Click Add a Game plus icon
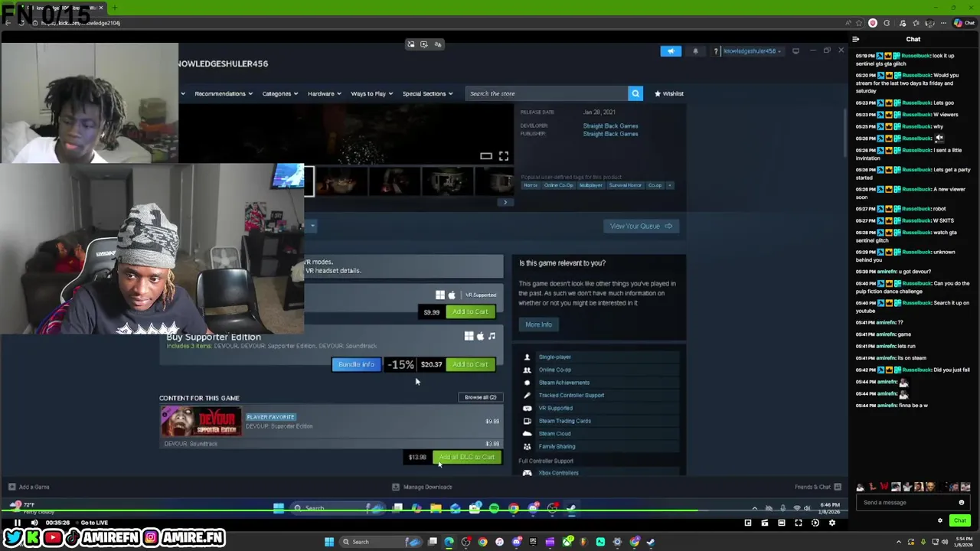Screen dimensions: 980x551 11,487
